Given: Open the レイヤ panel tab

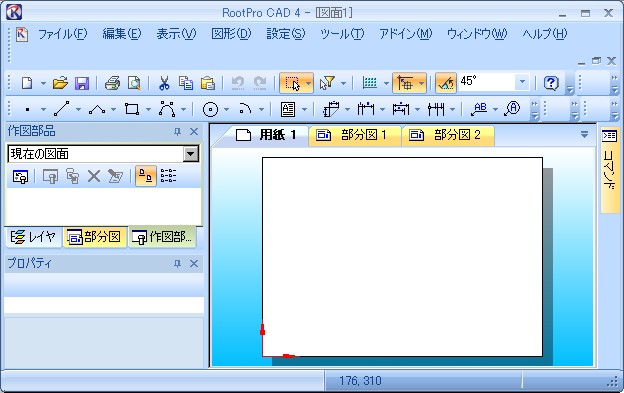Looking at the screenshot, I should pyautogui.click(x=33, y=237).
